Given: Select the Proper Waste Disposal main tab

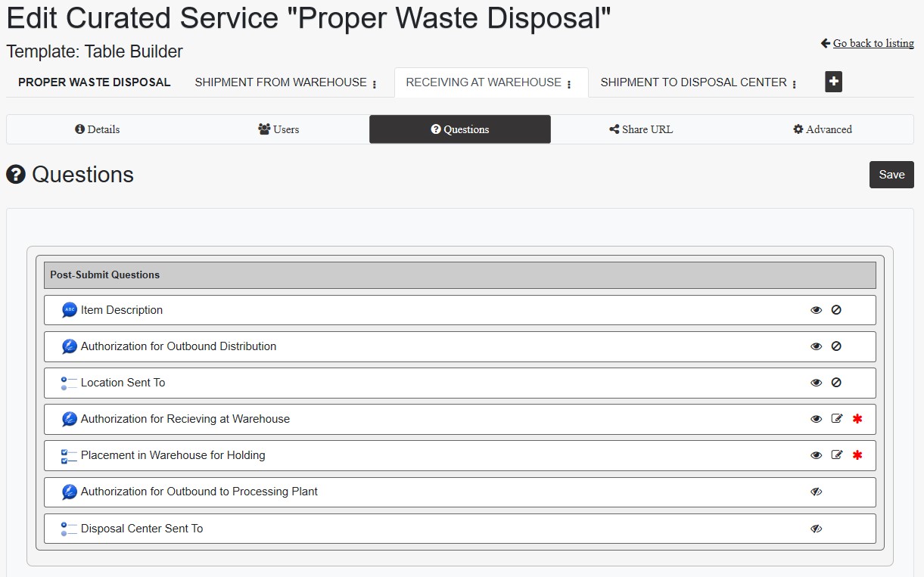Looking at the screenshot, I should (x=94, y=82).
